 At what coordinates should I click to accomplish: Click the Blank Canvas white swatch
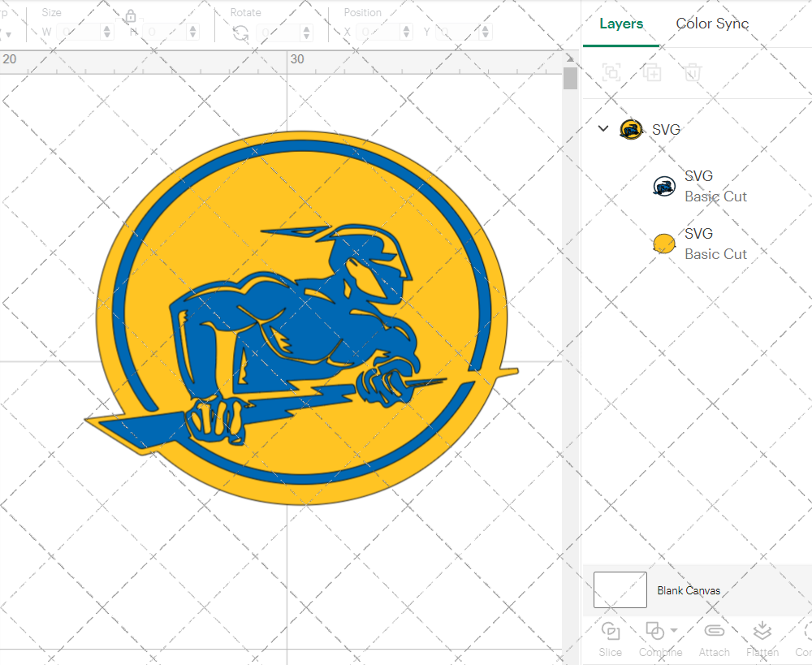pos(620,590)
